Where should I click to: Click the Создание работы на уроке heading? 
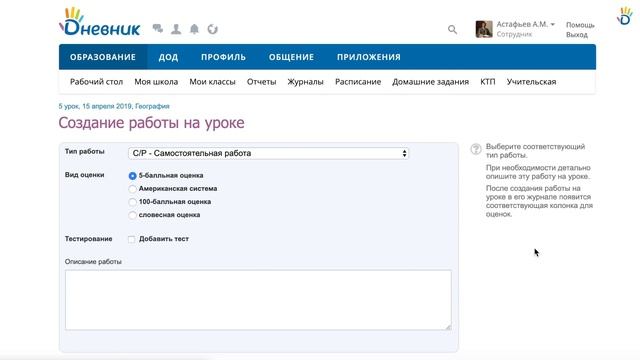(x=151, y=122)
